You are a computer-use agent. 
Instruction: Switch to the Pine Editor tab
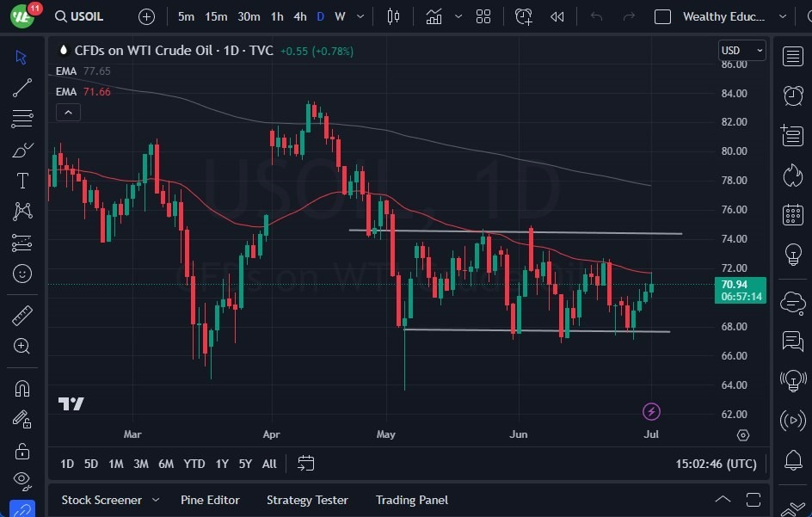click(210, 500)
